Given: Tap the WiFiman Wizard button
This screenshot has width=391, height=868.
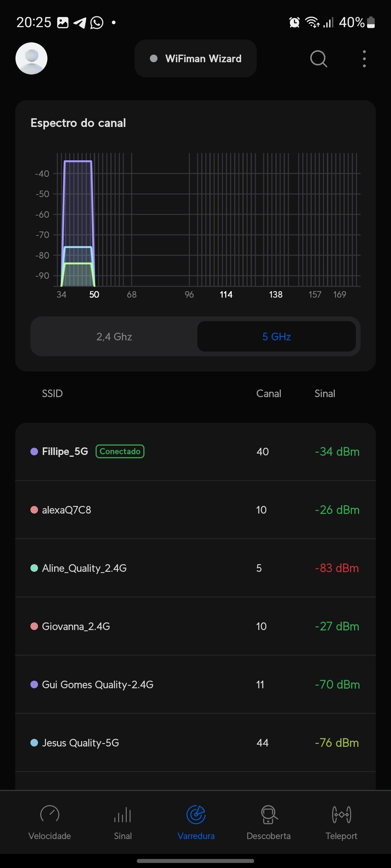Looking at the screenshot, I should point(196,59).
